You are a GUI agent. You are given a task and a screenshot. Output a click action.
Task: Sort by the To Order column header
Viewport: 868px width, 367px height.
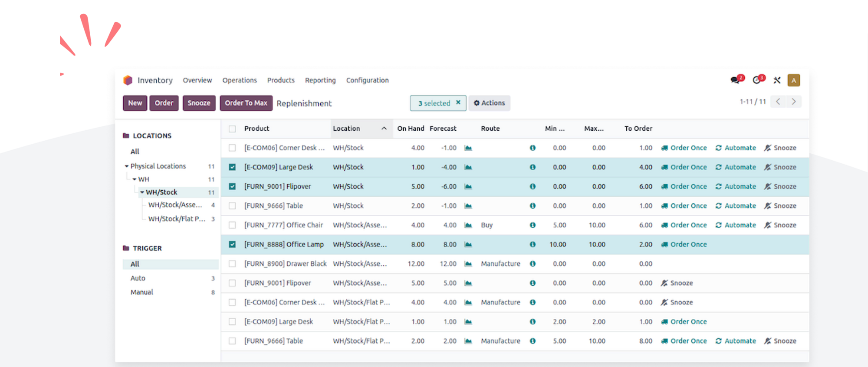pos(638,129)
